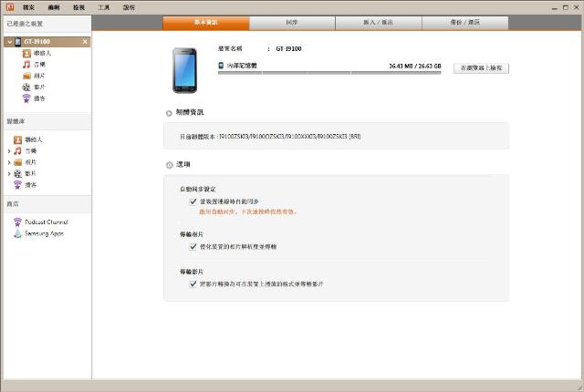Open the device's music note icon under GT-I9100
This screenshot has width=584, height=392.
click(26, 65)
